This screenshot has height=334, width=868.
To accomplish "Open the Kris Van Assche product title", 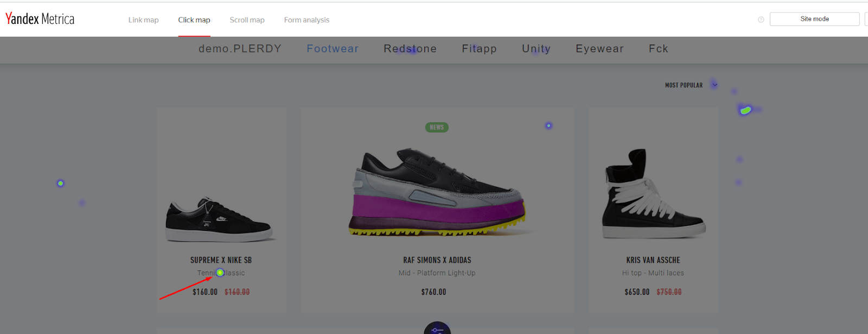I will (x=653, y=260).
